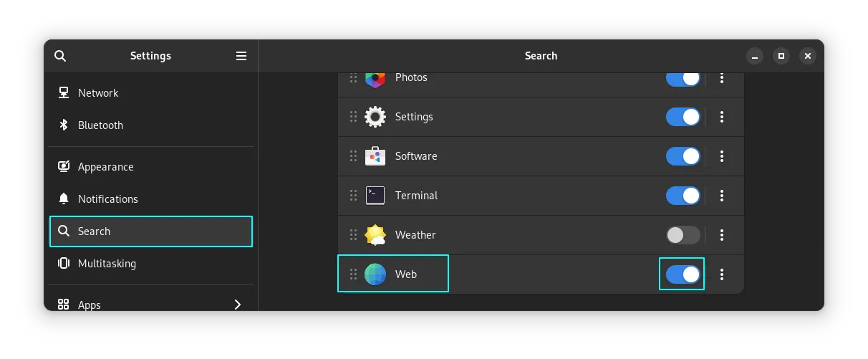868x359 pixels.
Task: Disable search results for Photos
Action: point(683,78)
